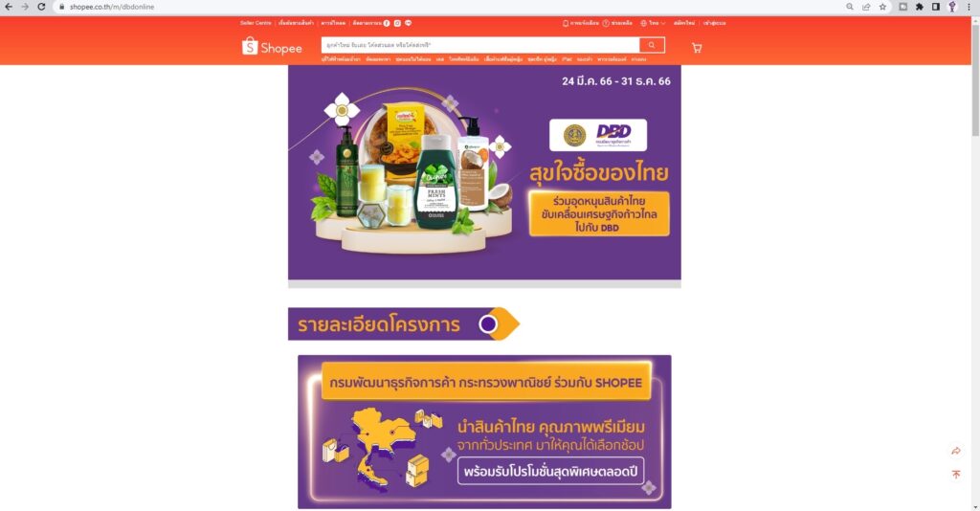This screenshot has width=980, height=511.
Task: Open Shopee's Instagram icon link
Action: click(x=397, y=23)
